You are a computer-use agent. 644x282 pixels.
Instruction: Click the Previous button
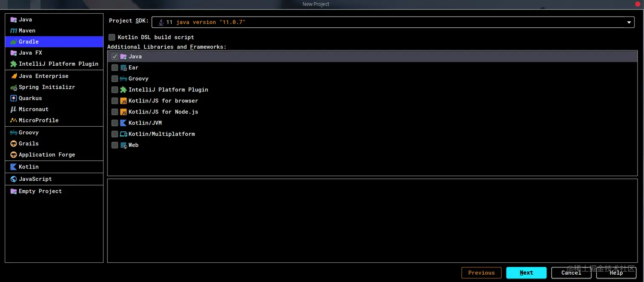pos(481,273)
